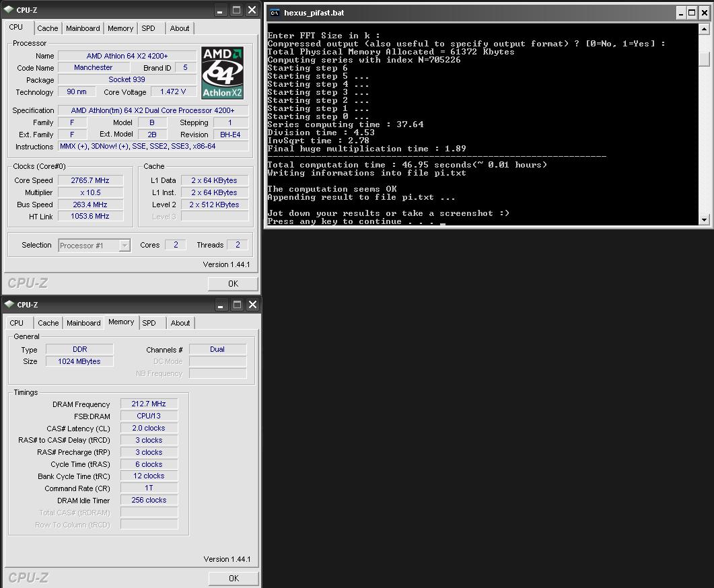This screenshot has height=588, width=714.
Task: Click the Multiplier value 'x 10.5'
Action: [90, 192]
